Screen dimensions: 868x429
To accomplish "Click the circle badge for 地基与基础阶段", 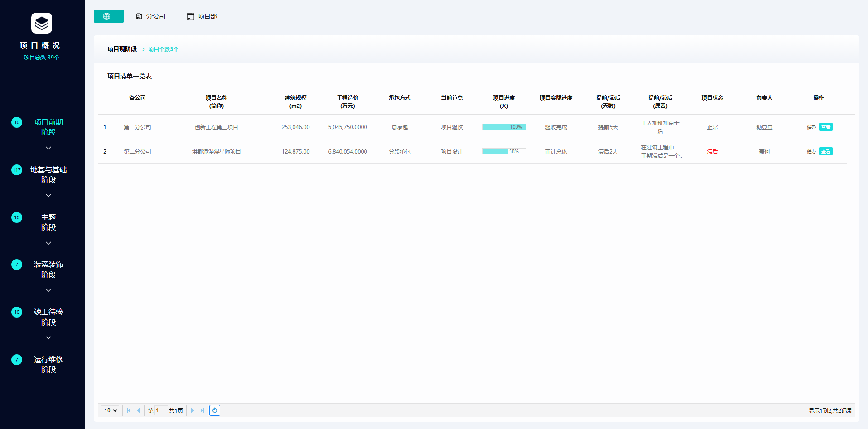I will pos(17,170).
